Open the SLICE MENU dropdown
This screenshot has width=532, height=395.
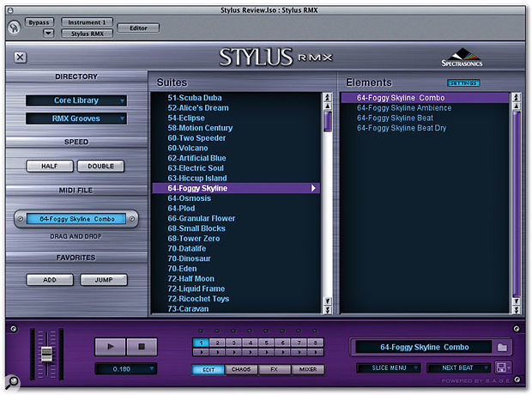coord(389,368)
